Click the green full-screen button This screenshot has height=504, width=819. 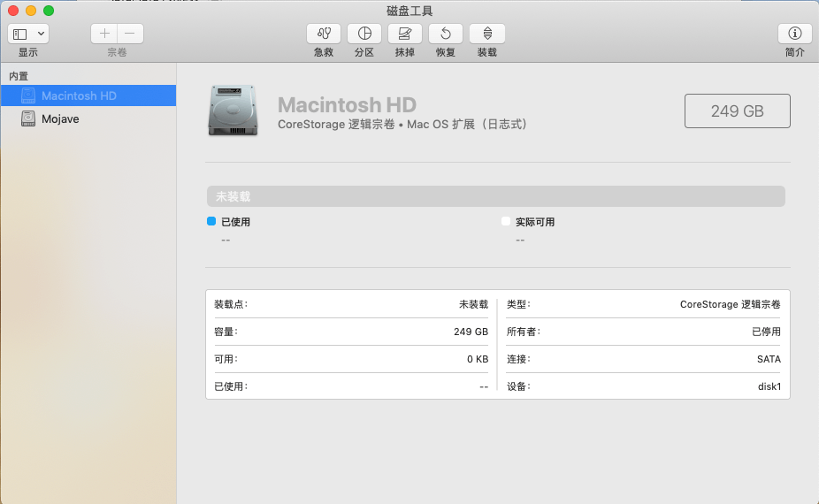49,11
